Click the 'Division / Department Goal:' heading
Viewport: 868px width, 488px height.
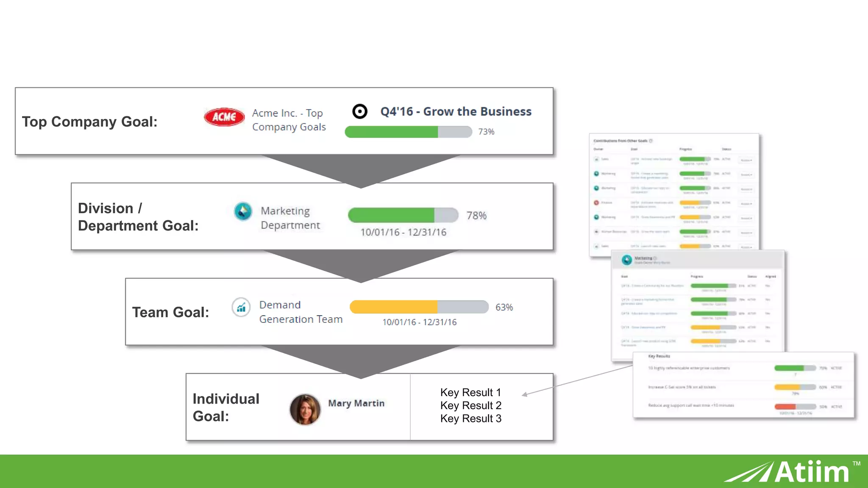click(x=138, y=217)
